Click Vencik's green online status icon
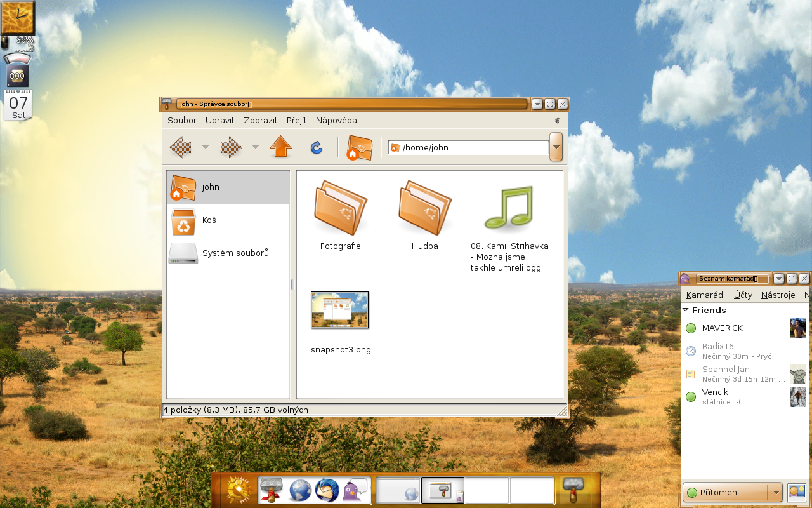 (691, 397)
